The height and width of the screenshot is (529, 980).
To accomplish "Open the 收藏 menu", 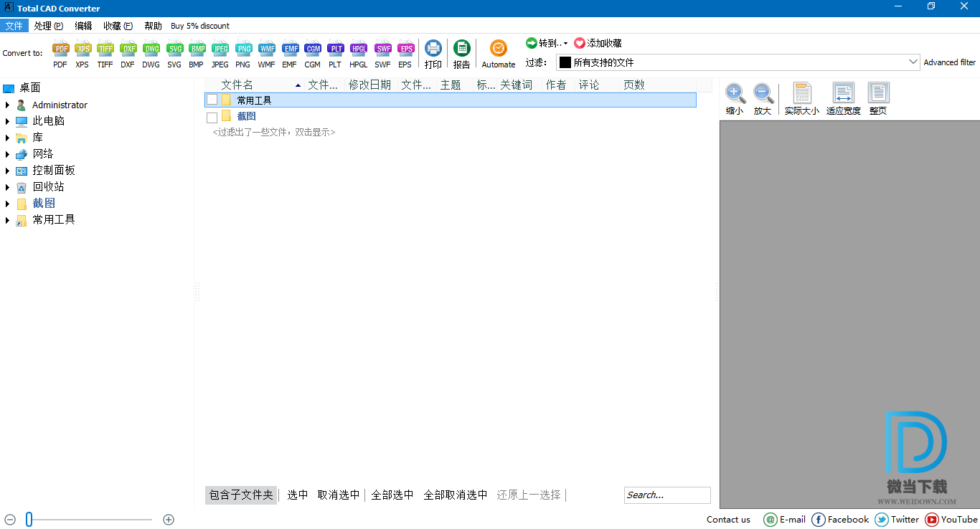I will [118, 26].
